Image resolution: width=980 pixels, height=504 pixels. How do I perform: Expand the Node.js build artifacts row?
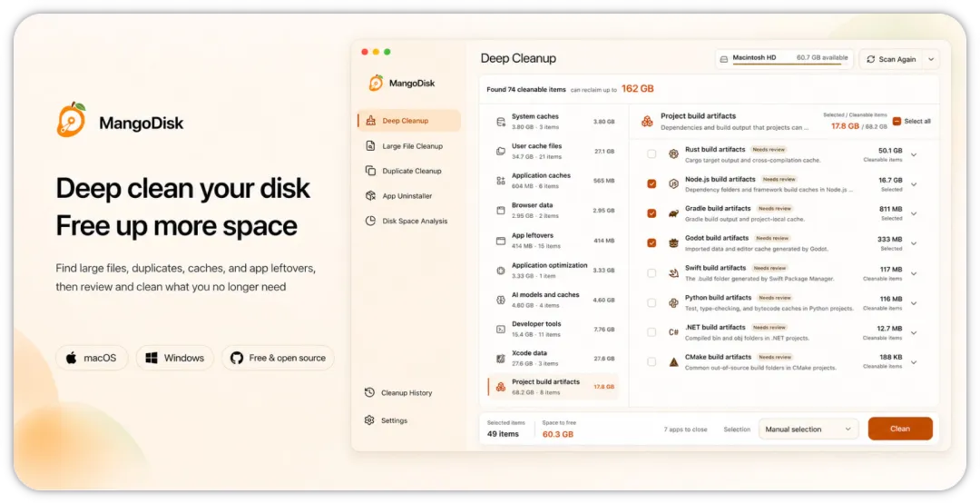[914, 184]
